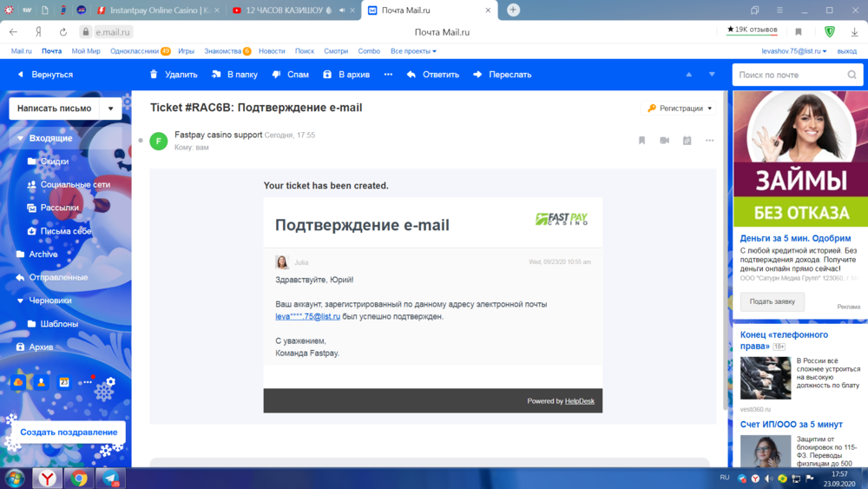
Task: Expand the compose button dropdown arrow
Action: pos(111,109)
